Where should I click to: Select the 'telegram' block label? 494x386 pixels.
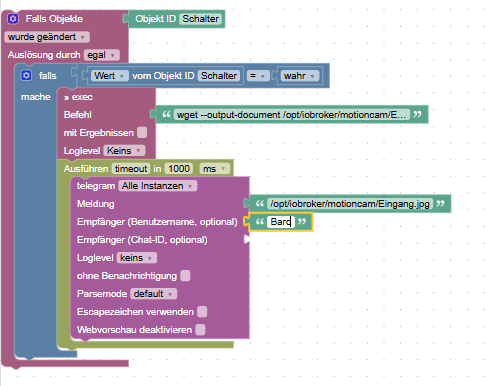(x=96, y=186)
